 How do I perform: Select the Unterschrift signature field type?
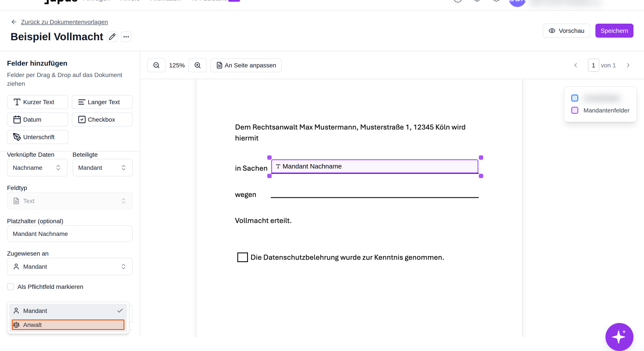[38, 137]
